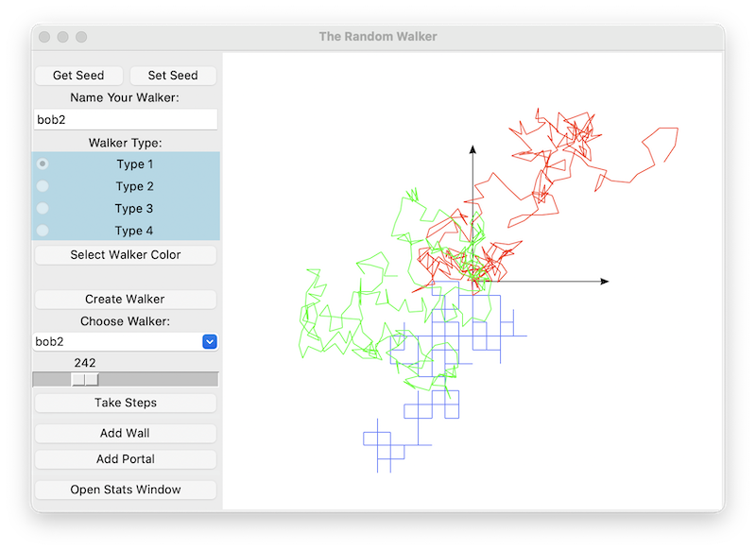Select the Type 1 radio button
This screenshot has height=551, width=756.
[x=43, y=164]
